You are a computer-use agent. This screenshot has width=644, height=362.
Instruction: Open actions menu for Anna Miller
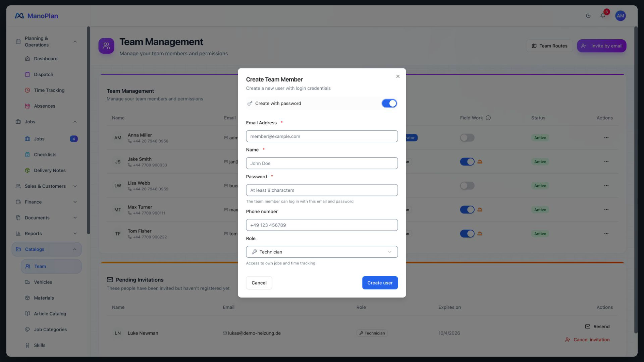pos(606,138)
